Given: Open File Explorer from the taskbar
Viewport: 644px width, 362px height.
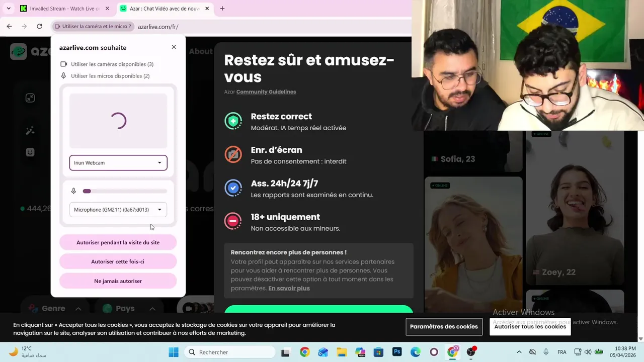Looking at the screenshot, I should (342, 352).
